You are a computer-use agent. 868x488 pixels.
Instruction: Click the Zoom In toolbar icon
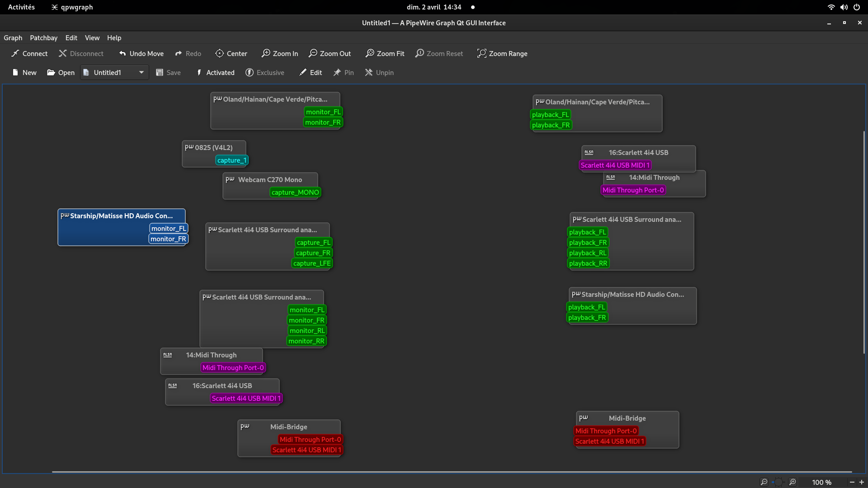pyautogui.click(x=266, y=53)
